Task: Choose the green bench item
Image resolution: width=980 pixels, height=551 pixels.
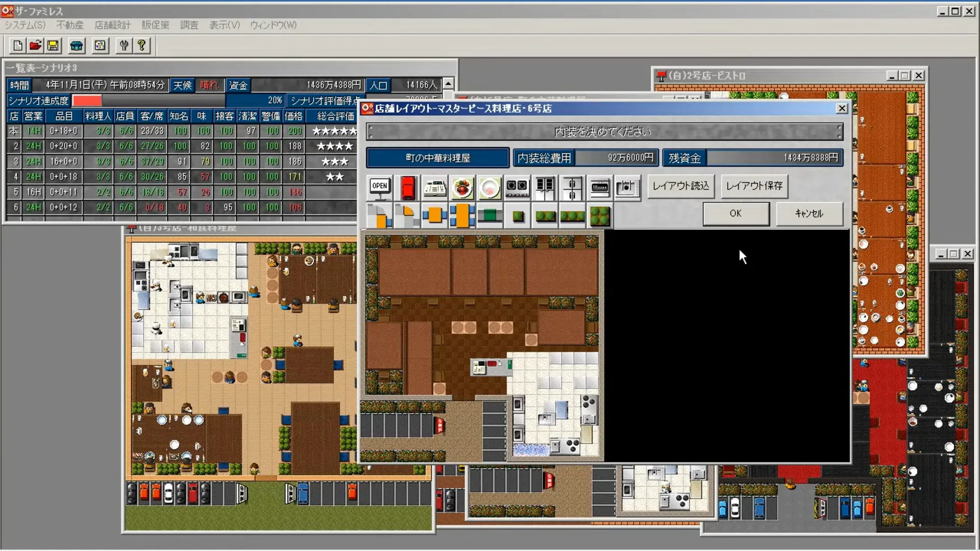Action: tap(489, 215)
